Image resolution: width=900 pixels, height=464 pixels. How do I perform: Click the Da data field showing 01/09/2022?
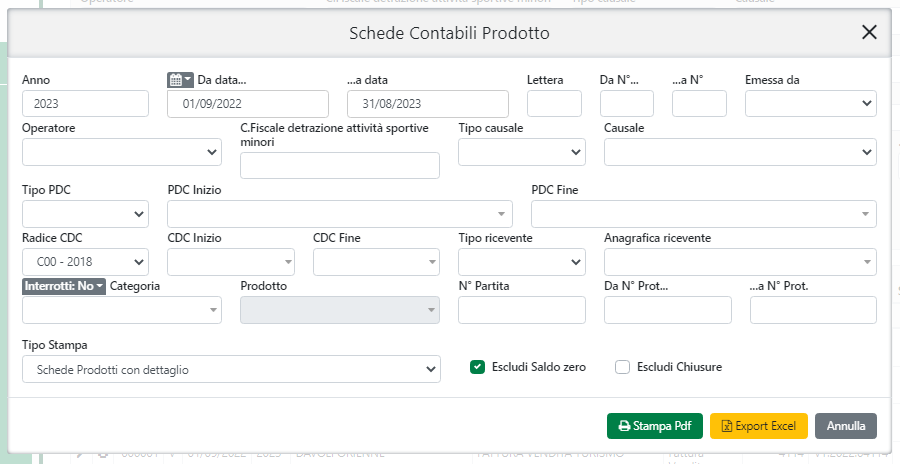[x=247, y=104]
